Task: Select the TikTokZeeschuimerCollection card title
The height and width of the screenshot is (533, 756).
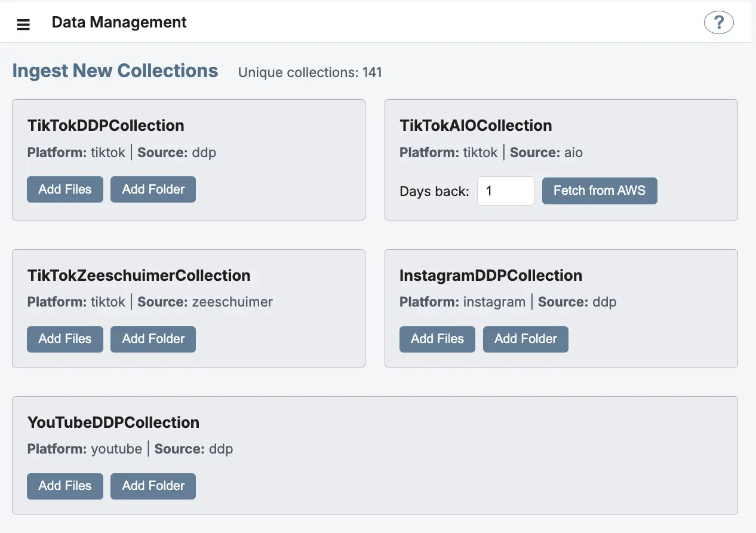Action: point(139,275)
